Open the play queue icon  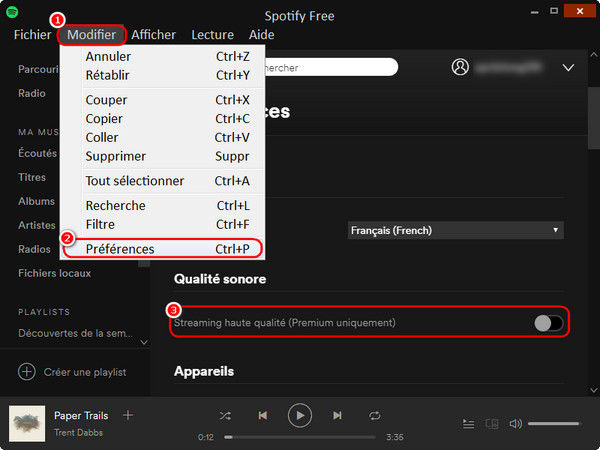tap(468, 424)
